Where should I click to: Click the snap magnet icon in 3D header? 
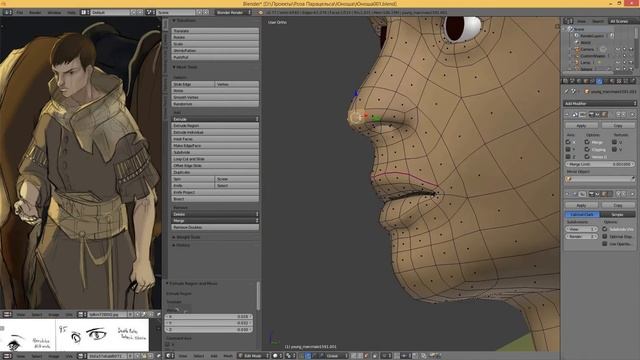397,356
